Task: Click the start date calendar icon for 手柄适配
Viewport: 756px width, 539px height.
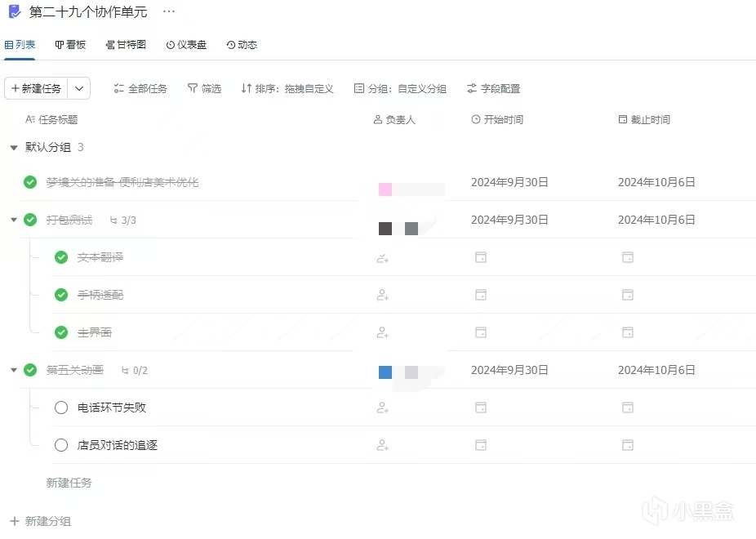Action: pos(481,295)
